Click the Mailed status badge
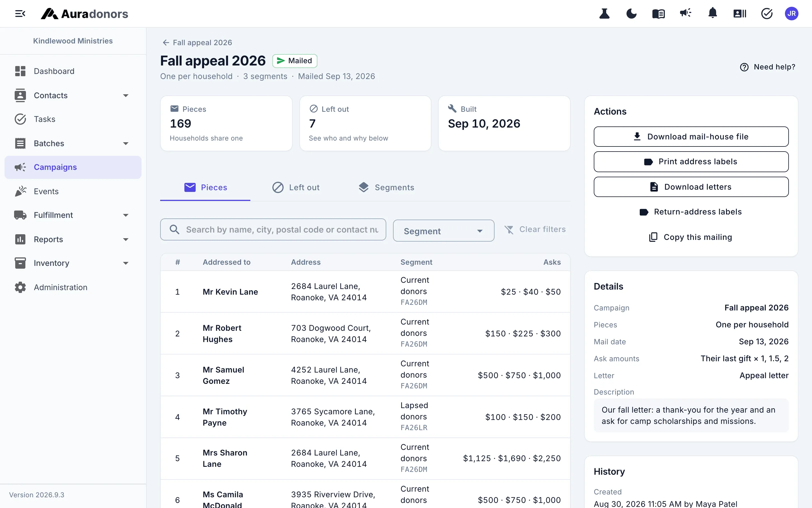The image size is (812, 508). click(x=295, y=61)
